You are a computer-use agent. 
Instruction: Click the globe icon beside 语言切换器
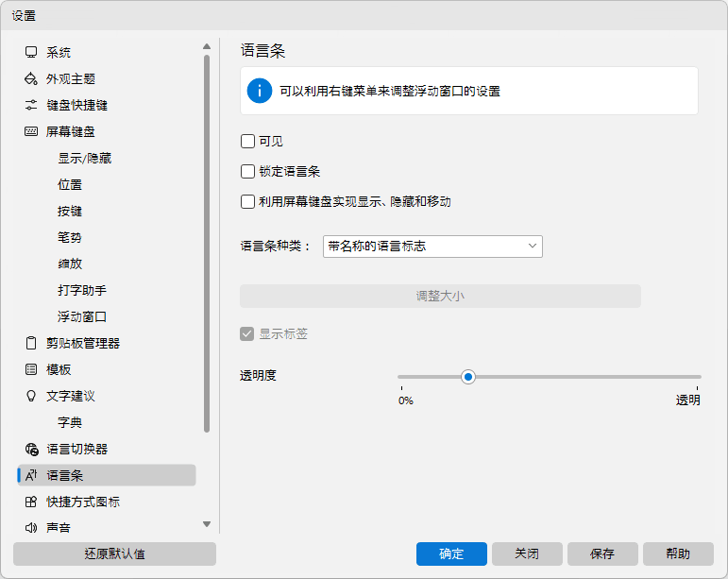coord(31,449)
